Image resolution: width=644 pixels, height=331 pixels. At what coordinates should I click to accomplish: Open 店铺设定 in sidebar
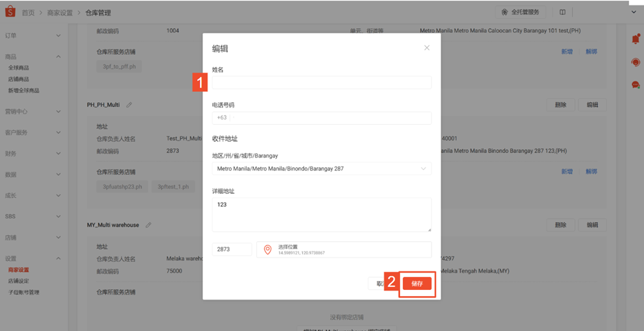point(18,281)
